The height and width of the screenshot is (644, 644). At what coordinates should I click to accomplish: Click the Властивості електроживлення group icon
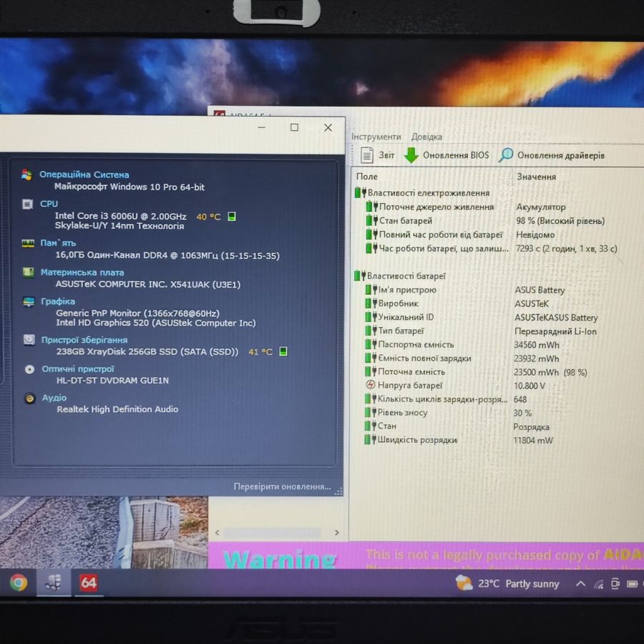point(360,192)
